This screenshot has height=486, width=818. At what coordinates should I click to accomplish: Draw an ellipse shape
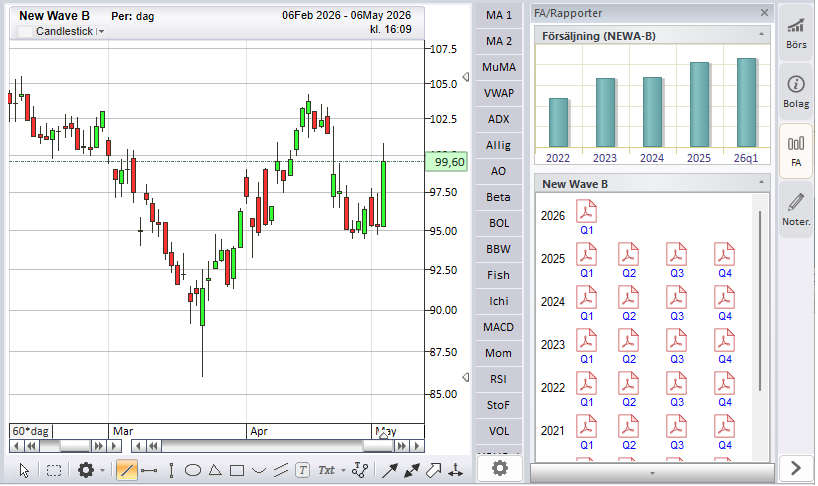193,470
